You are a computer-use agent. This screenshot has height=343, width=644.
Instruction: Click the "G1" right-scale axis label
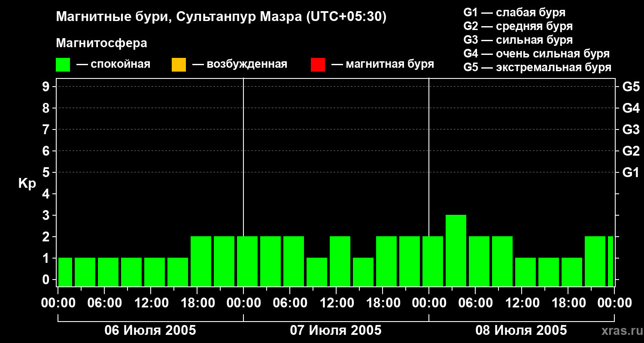(631, 172)
